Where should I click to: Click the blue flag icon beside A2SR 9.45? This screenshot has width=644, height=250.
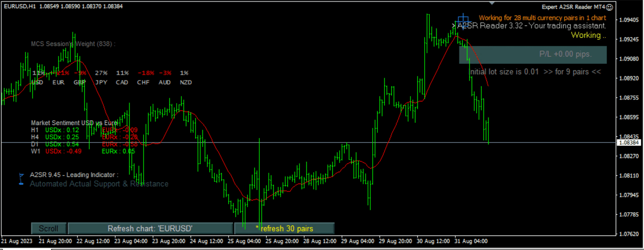point(21,178)
